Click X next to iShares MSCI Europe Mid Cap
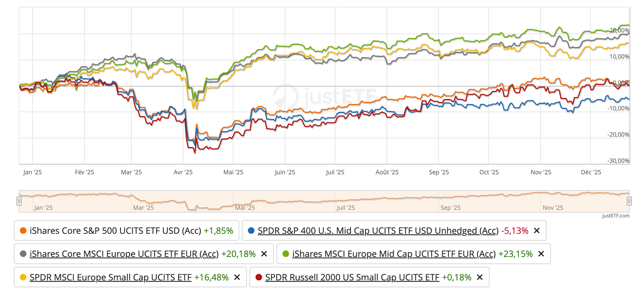644x293 pixels. click(x=541, y=254)
